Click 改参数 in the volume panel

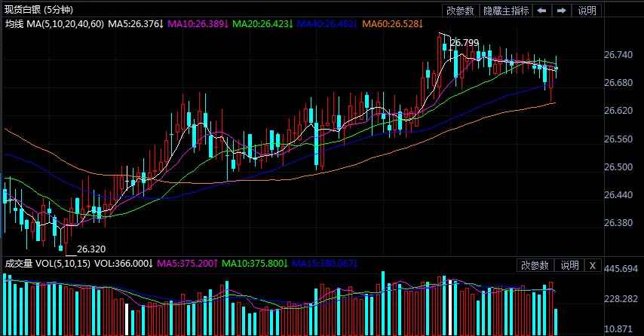(x=535, y=265)
